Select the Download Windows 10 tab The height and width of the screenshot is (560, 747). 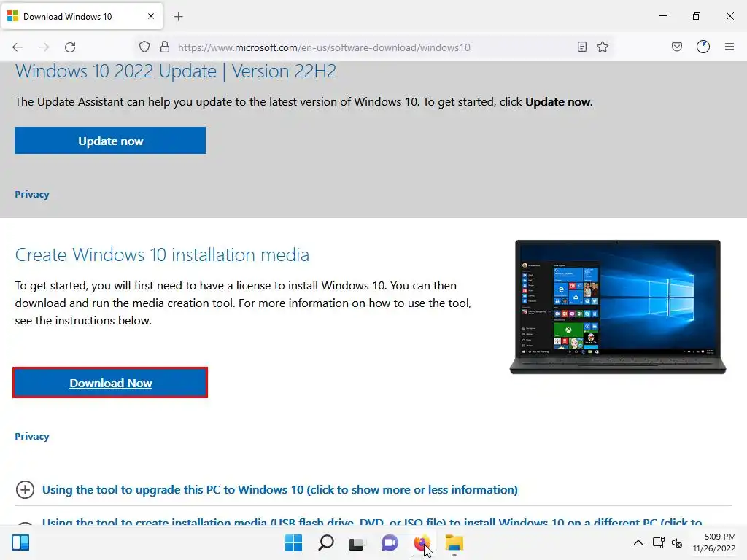click(82, 16)
